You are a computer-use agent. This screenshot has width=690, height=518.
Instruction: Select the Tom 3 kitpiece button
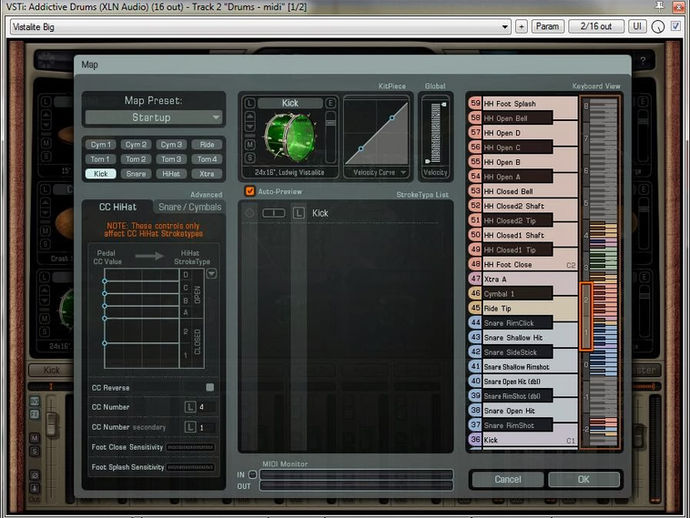171,159
